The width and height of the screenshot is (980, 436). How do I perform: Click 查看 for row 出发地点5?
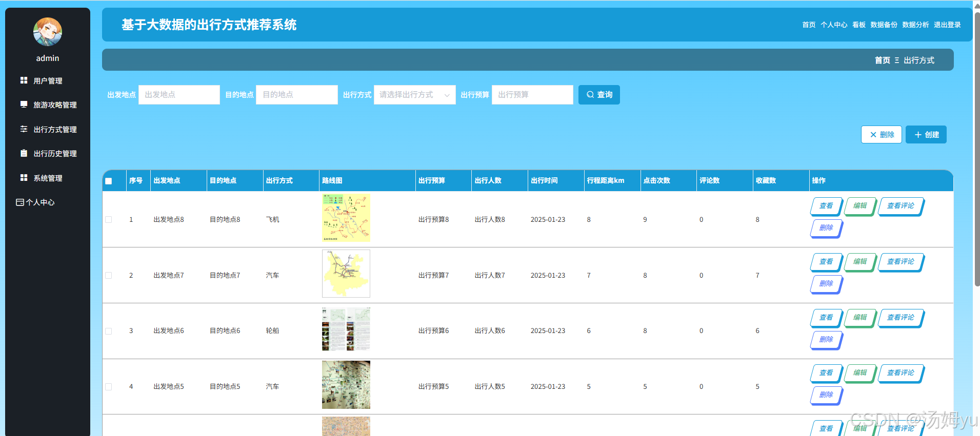[826, 373]
